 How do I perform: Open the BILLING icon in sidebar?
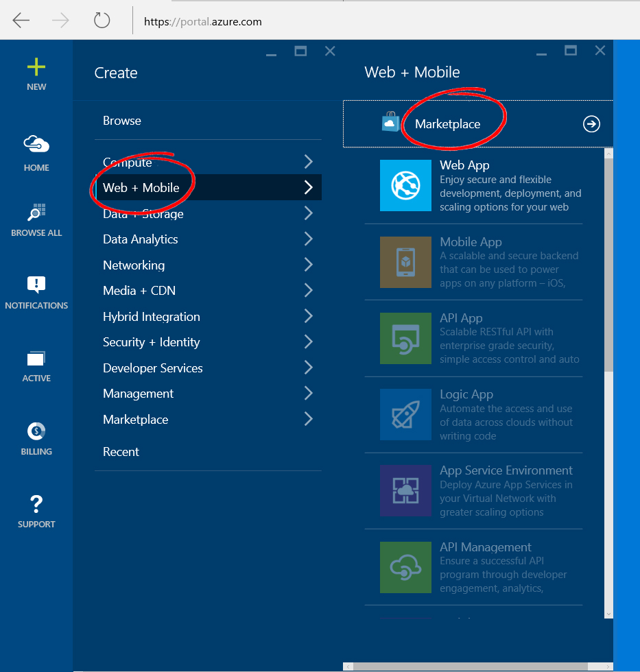point(36,431)
